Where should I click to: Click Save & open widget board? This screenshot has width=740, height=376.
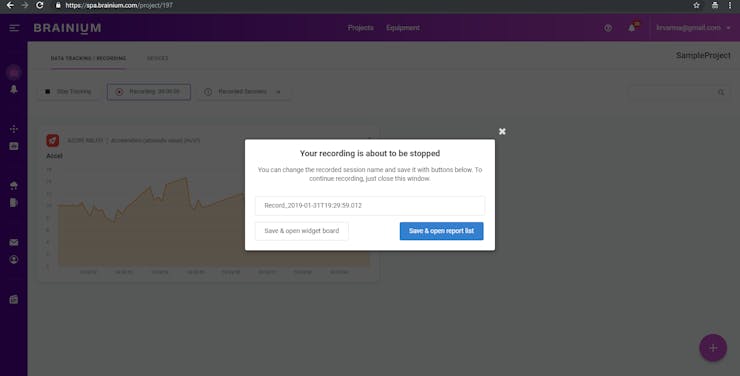302,231
